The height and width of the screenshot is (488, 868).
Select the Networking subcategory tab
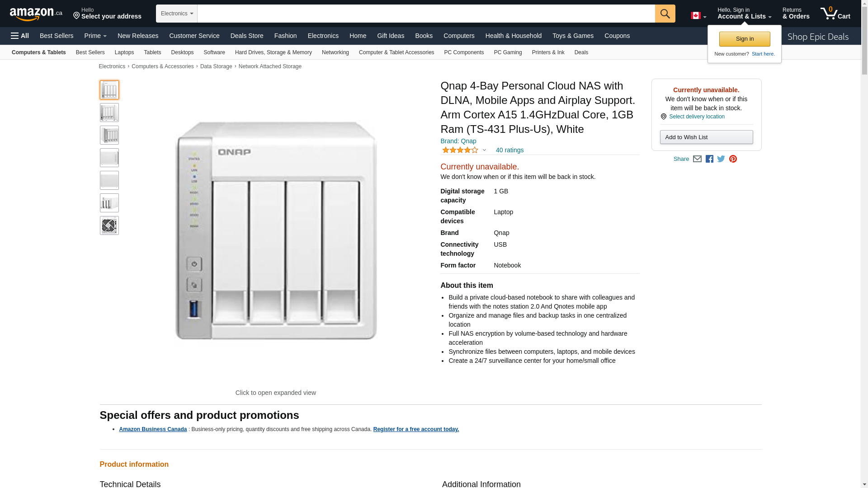(x=335, y=52)
